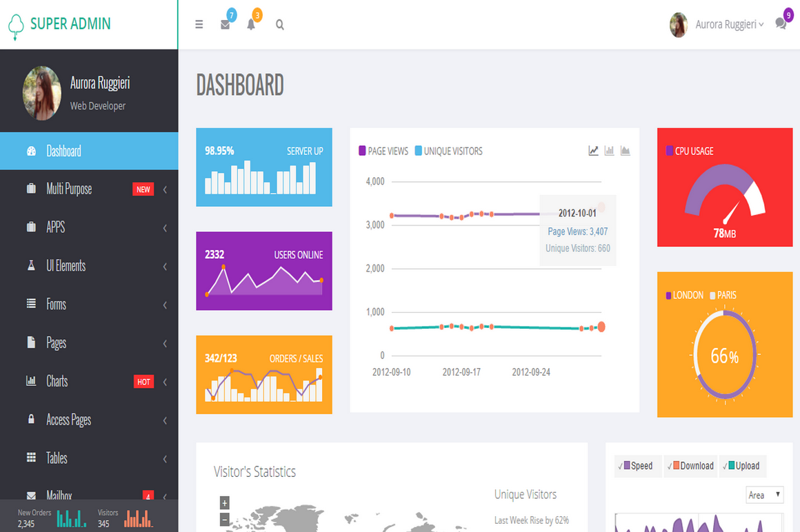
Task: Switch to area chart view icon
Action: (x=625, y=151)
